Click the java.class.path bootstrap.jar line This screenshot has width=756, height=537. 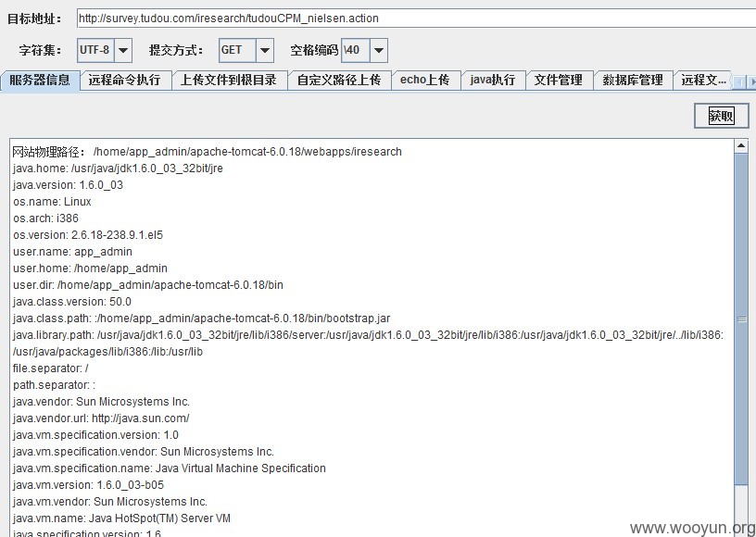click(202, 318)
